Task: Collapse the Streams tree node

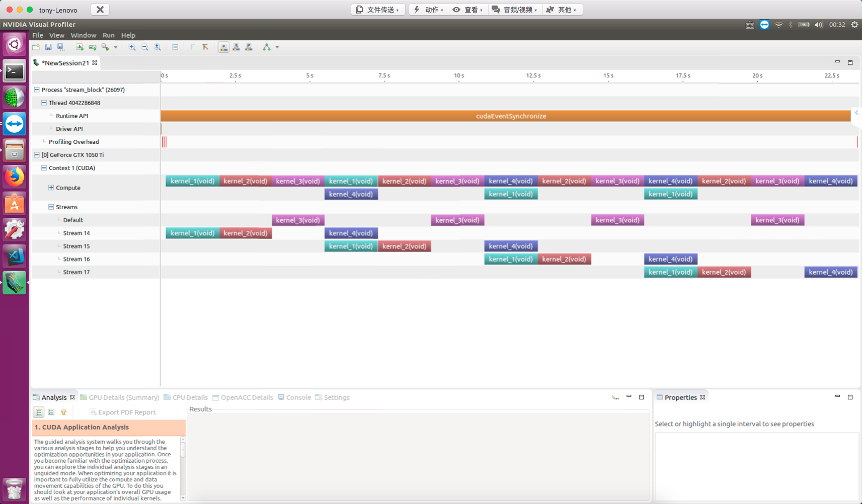Action: point(51,207)
